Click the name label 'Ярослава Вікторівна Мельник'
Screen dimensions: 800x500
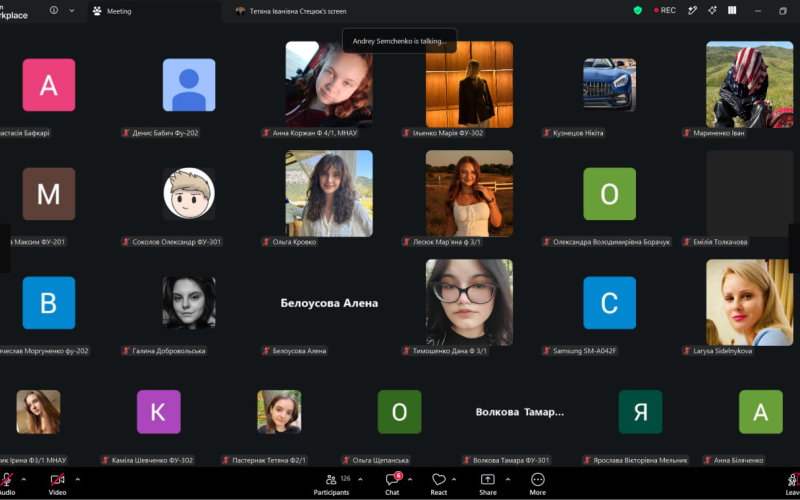click(x=640, y=460)
